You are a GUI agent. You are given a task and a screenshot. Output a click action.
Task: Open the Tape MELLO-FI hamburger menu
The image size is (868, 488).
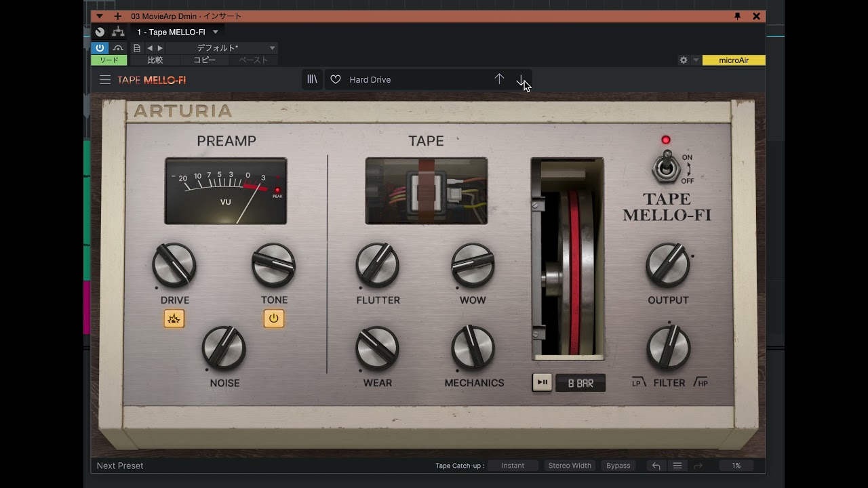pyautogui.click(x=105, y=79)
